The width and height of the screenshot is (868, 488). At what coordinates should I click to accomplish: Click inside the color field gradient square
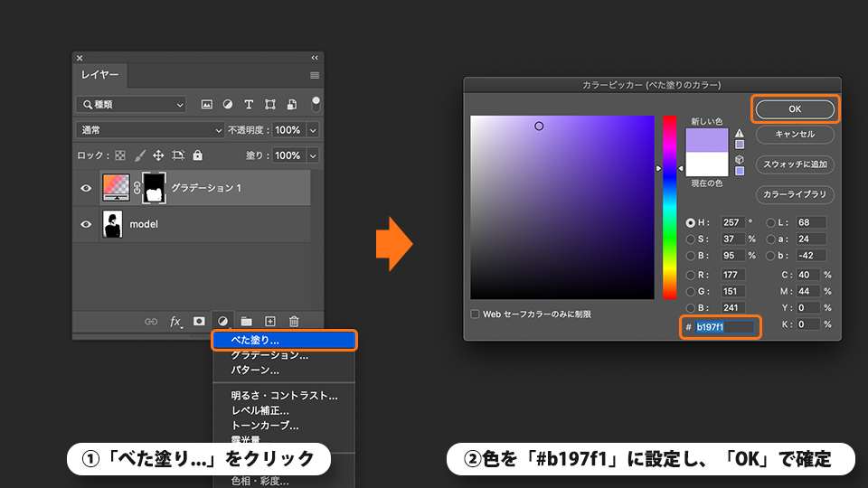click(x=562, y=208)
